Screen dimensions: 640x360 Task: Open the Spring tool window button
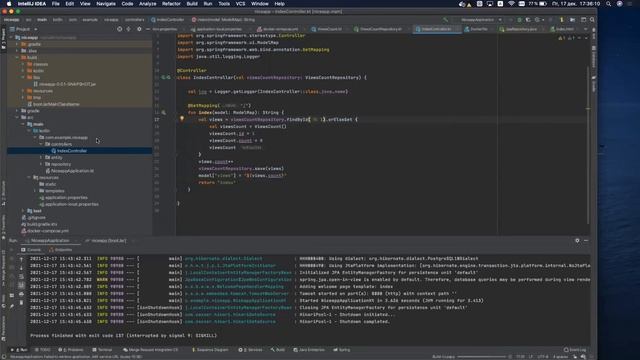(342, 350)
